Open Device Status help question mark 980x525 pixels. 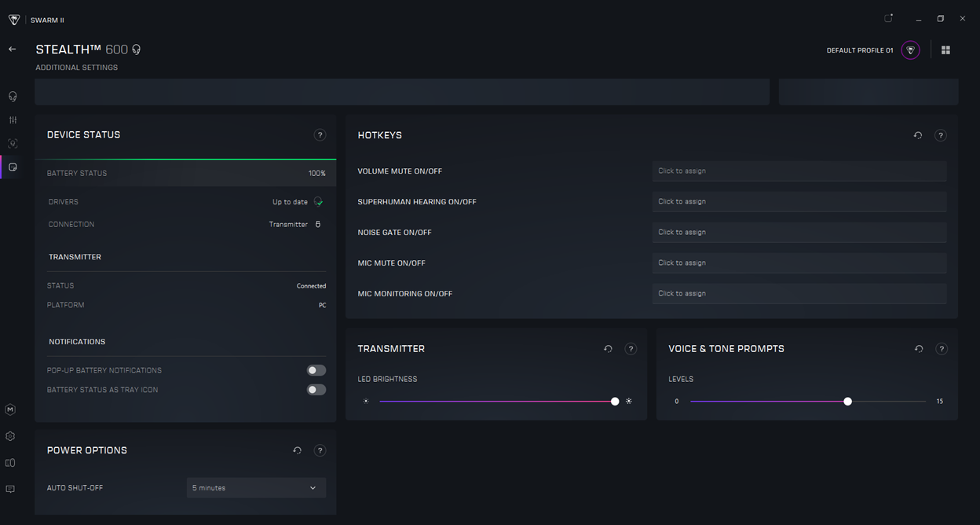coord(320,135)
